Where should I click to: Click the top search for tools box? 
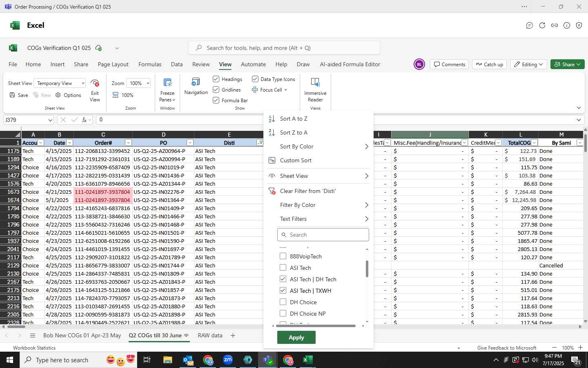click(x=284, y=48)
